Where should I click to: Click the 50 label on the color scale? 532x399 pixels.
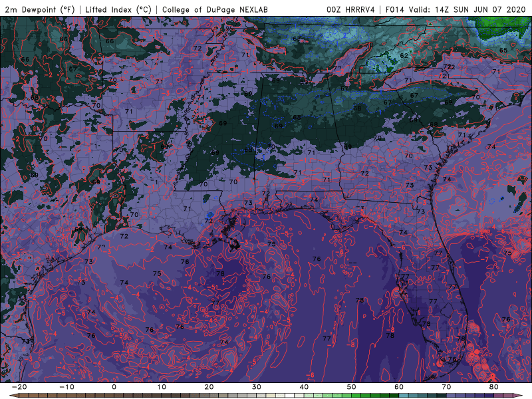pyautogui.click(x=352, y=387)
